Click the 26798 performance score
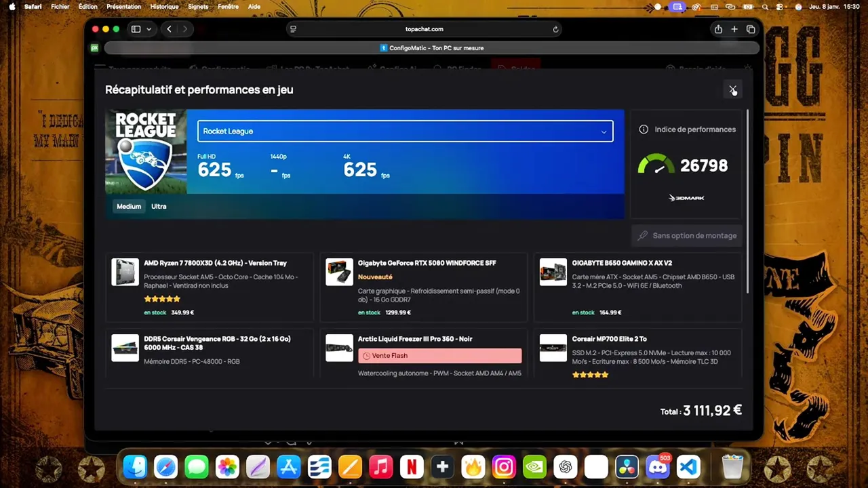This screenshot has width=868, height=488. point(704,165)
